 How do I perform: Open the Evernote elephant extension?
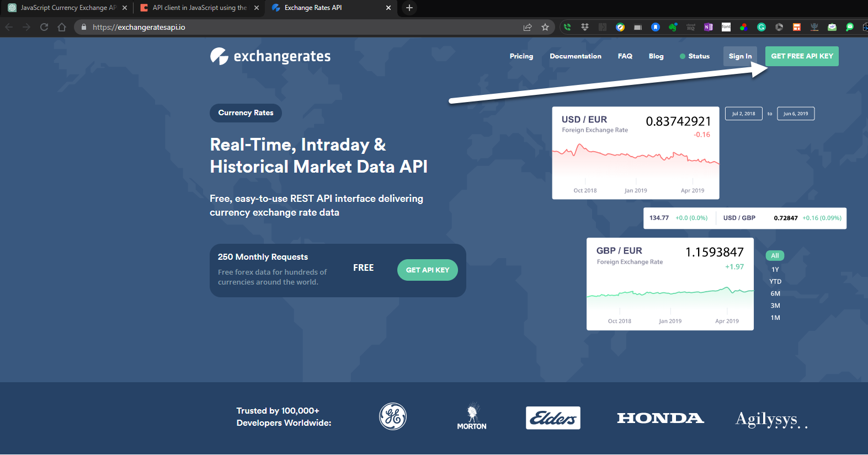click(x=673, y=27)
